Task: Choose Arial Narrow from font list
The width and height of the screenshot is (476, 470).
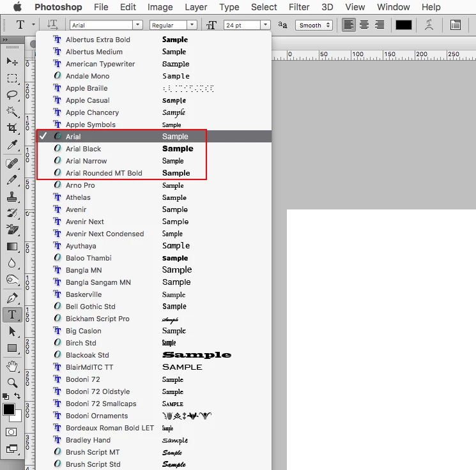Action: click(153, 161)
